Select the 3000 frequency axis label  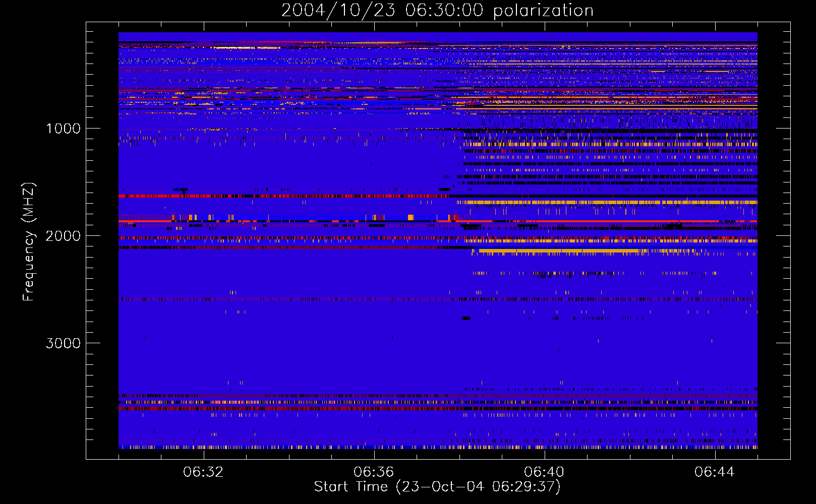point(63,343)
